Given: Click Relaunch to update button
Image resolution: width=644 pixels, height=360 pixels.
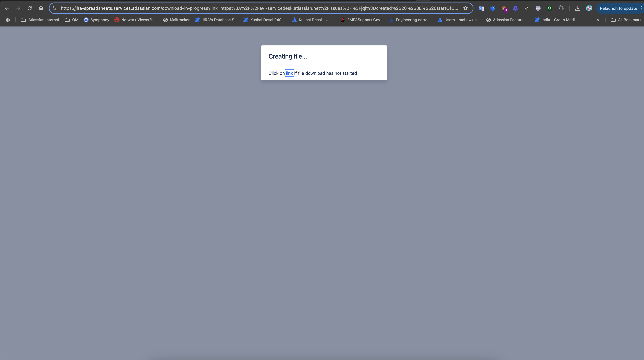Looking at the screenshot, I should pos(618,8).
